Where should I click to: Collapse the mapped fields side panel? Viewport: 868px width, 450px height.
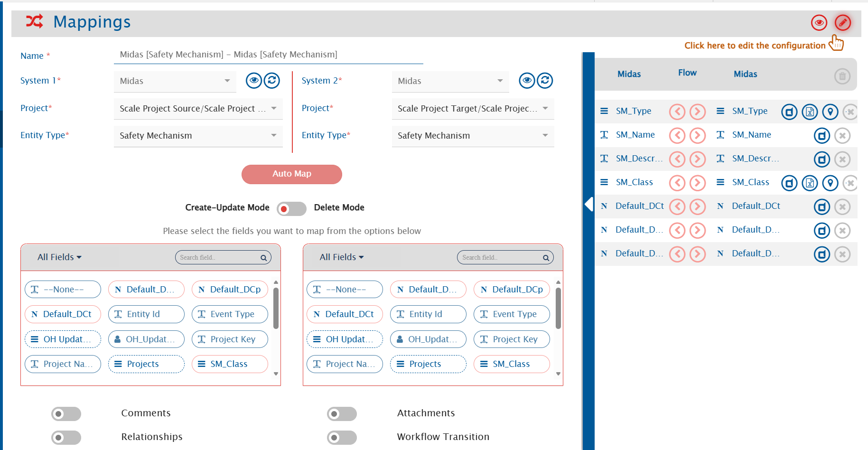coord(588,204)
